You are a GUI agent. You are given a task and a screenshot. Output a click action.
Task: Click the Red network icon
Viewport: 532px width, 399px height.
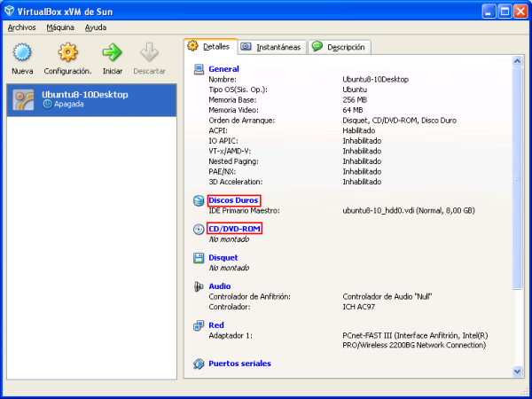coord(199,325)
